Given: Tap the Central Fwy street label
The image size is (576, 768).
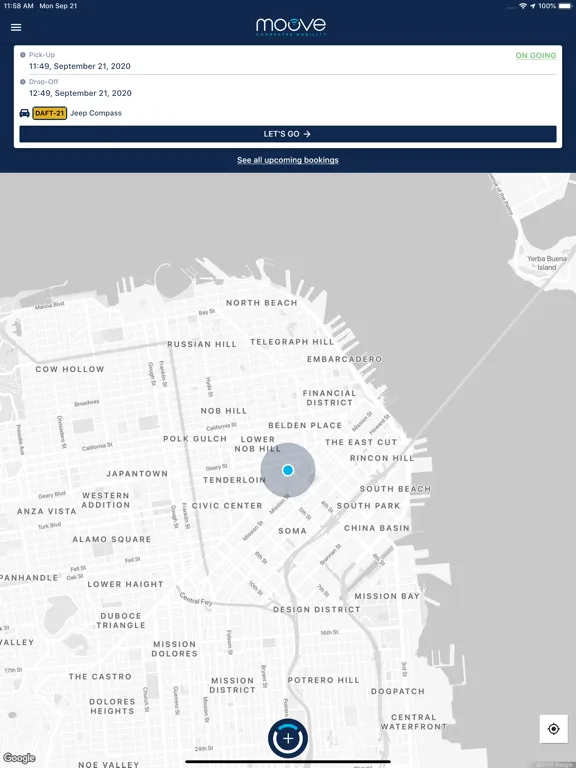Looking at the screenshot, I should tap(196, 600).
